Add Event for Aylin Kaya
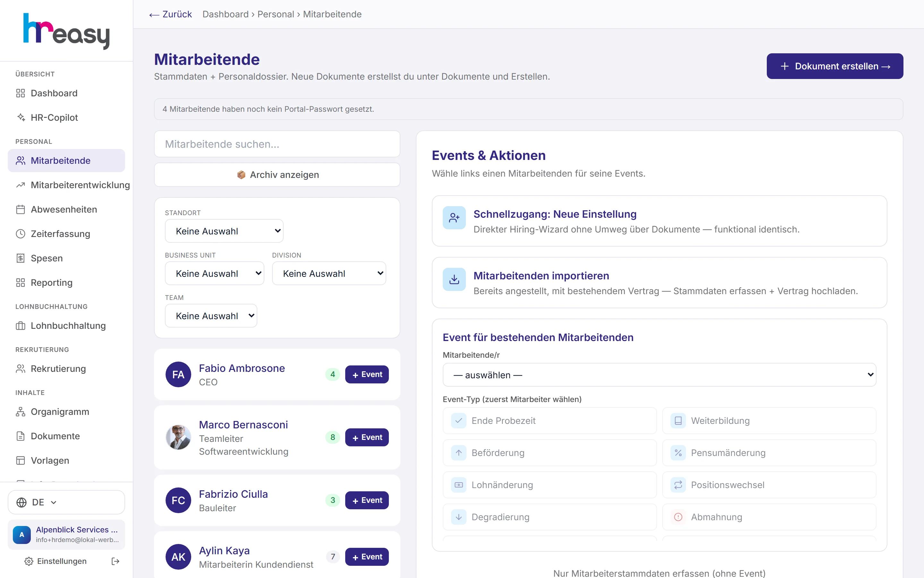The image size is (924, 578). (367, 556)
